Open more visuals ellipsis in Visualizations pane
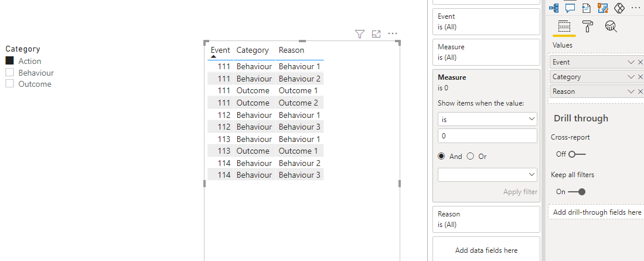Viewport: 644px width, 261px height. pyautogui.click(x=635, y=8)
